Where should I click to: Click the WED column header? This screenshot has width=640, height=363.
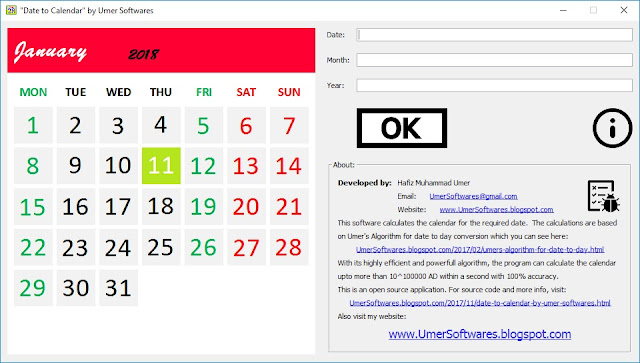118,92
